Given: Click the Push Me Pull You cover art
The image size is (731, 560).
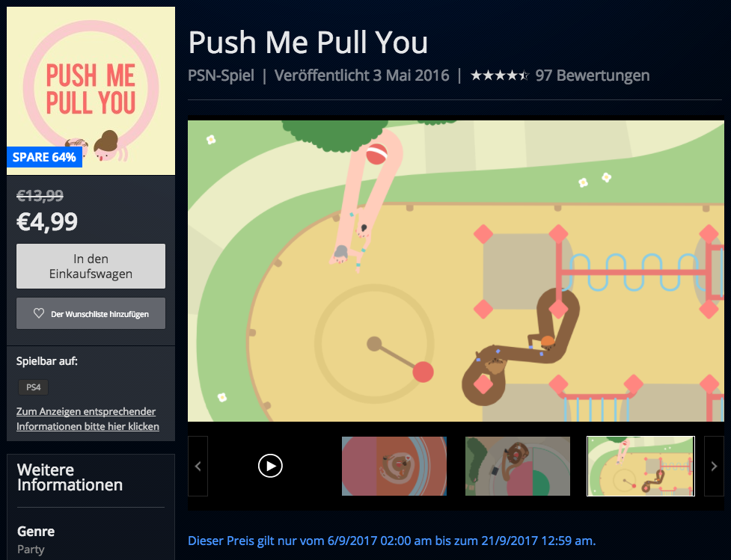Looking at the screenshot, I should [x=91, y=91].
